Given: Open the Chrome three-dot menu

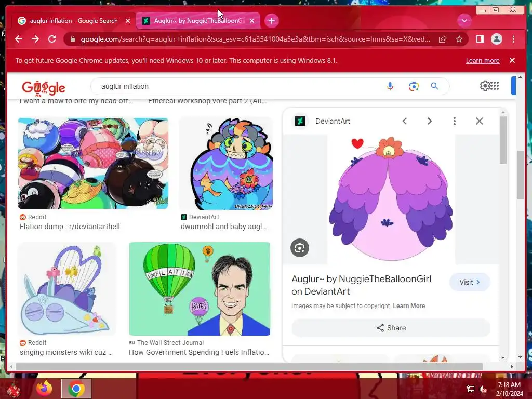Looking at the screenshot, I should click(514, 39).
